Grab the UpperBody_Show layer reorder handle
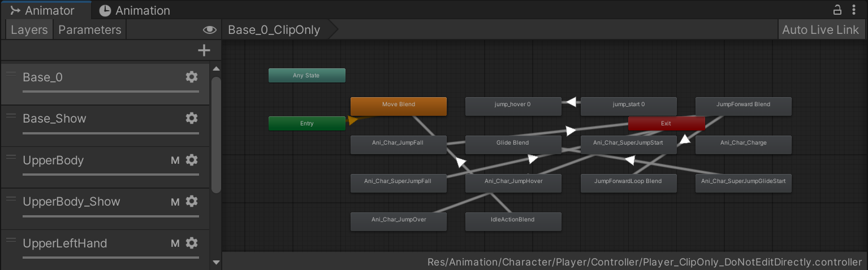The height and width of the screenshot is (270, 868). click(11, 199)
